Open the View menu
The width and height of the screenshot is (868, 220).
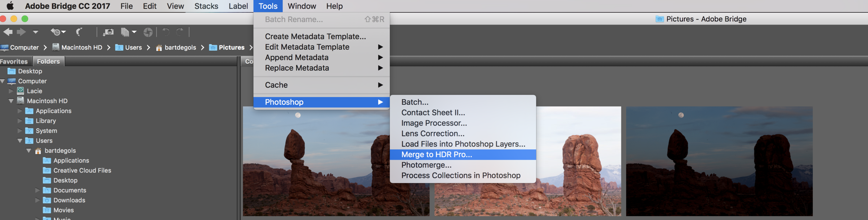point(175,6)
